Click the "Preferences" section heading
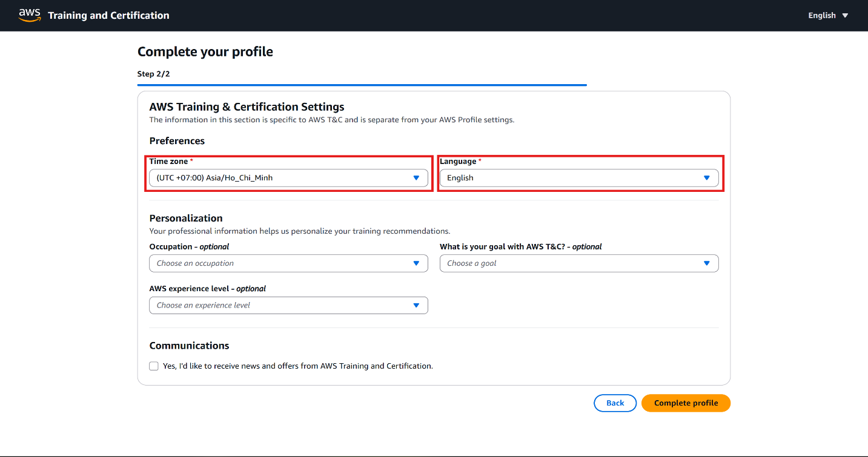The width and height of the screenshot is (868, 457). (x=177, y=141)
